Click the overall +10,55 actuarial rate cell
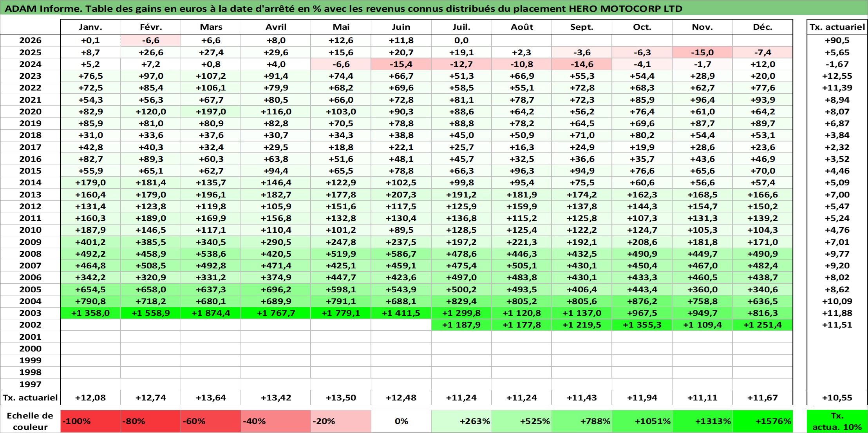 pos(837,398)
